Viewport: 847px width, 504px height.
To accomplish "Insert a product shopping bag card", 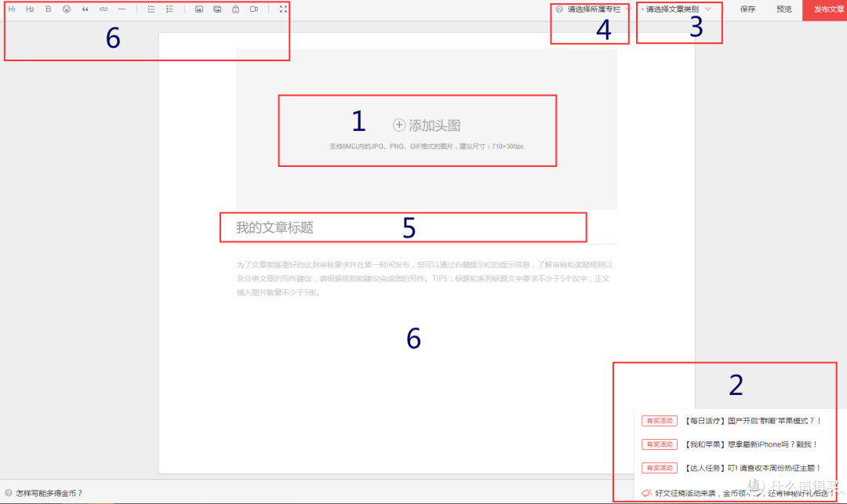I will tap(235, 9).
